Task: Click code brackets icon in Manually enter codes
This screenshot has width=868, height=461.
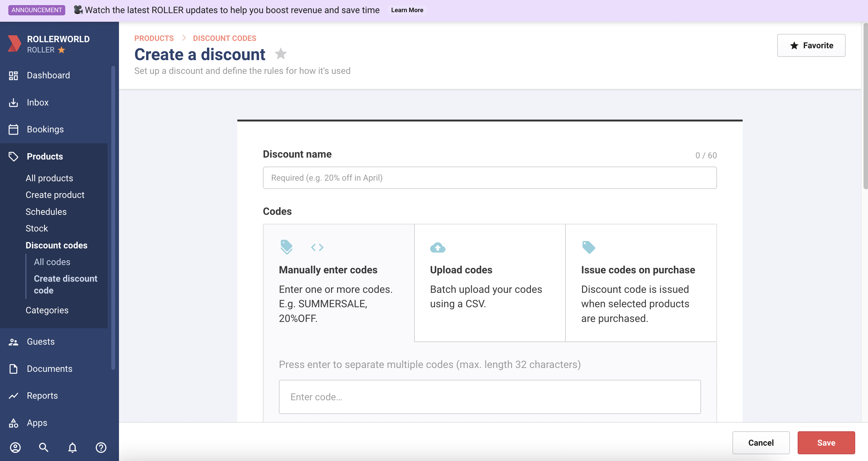Action: click(x=317, y=247)
